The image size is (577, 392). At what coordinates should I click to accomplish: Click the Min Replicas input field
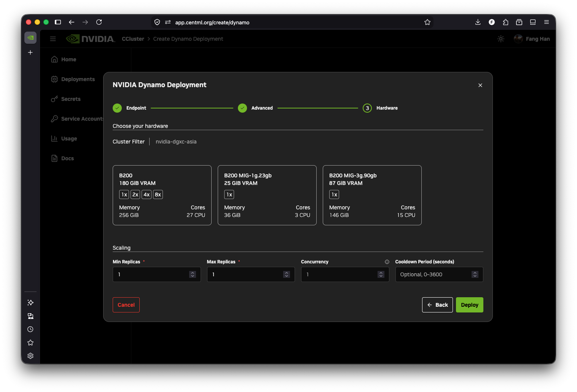pos(156,274)
